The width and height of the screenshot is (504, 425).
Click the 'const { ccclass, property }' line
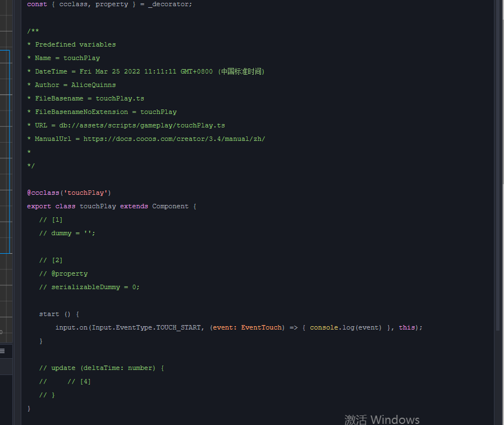[109, 4]
